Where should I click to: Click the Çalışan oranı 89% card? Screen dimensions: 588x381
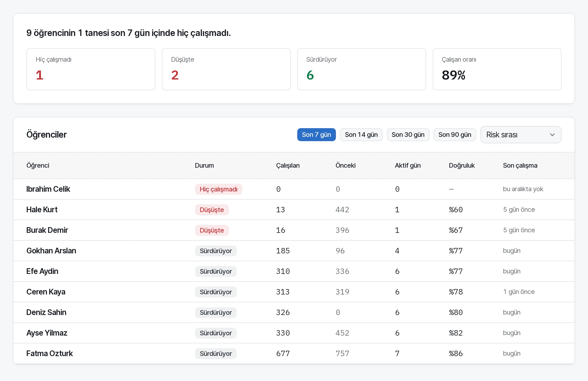point(497,69)
